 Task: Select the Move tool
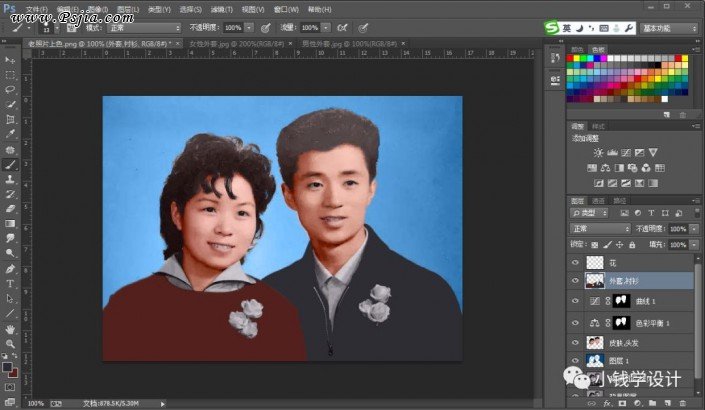(x=10, y=60)
